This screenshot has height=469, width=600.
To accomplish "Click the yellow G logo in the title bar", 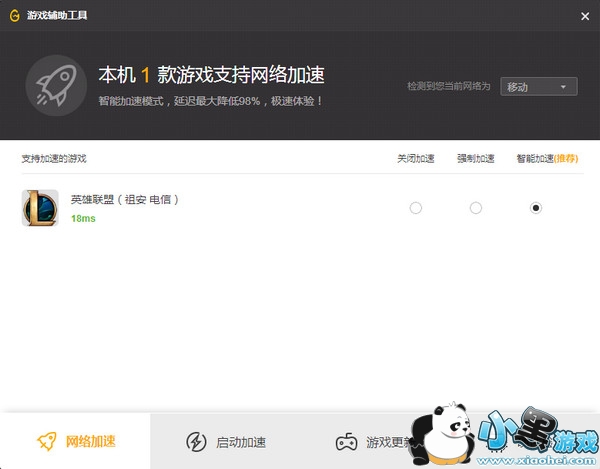I will click(x=15, y=16).
